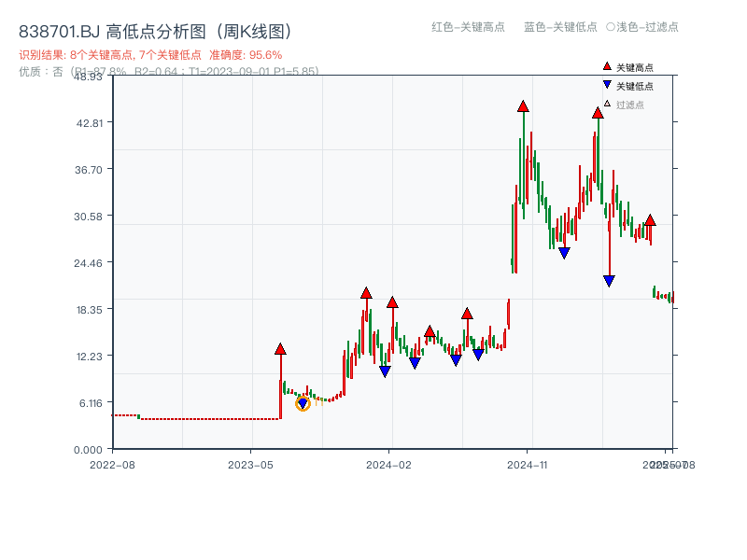Viewport: 747px width, 560px height.
Task: Click the blue key-low triangle just after 2024-02
Action: [x=415, y=363]
